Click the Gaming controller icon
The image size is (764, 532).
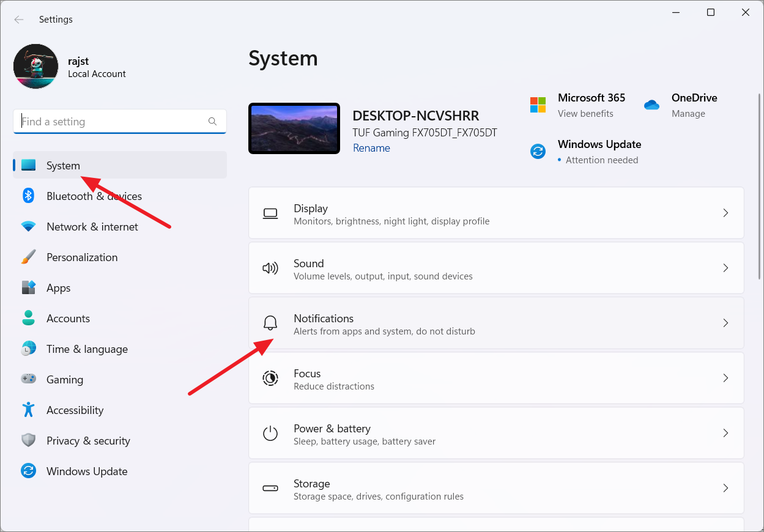pos(29,379)
